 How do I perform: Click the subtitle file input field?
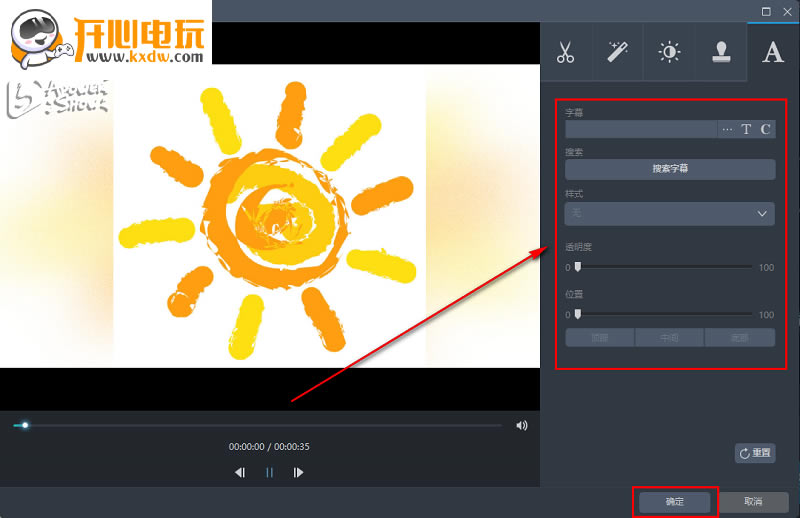[x=641, y=129]
